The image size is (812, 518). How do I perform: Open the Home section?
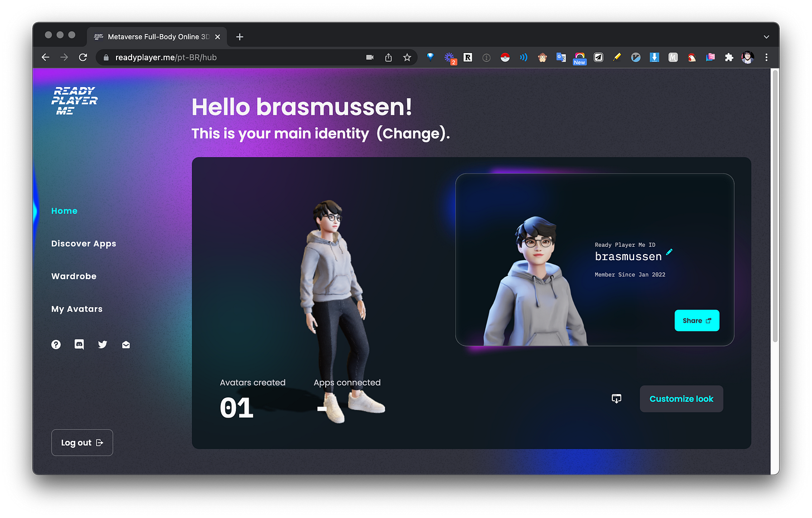[x=64, y=211]
